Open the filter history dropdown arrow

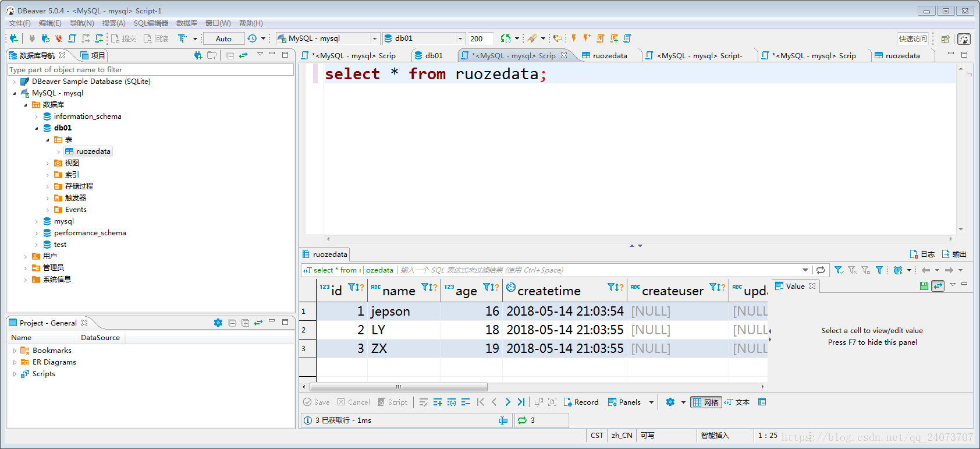[x=805, y=270]
